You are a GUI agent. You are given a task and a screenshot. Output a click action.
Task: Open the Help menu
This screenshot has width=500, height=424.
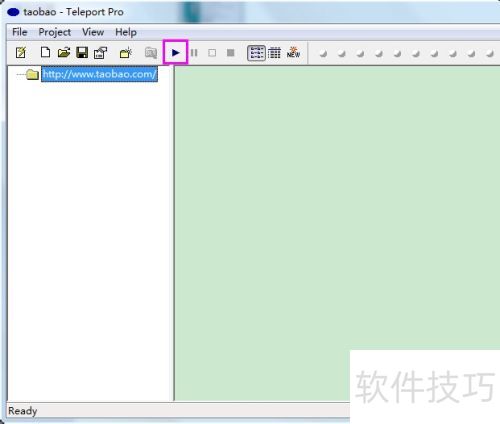126,32
